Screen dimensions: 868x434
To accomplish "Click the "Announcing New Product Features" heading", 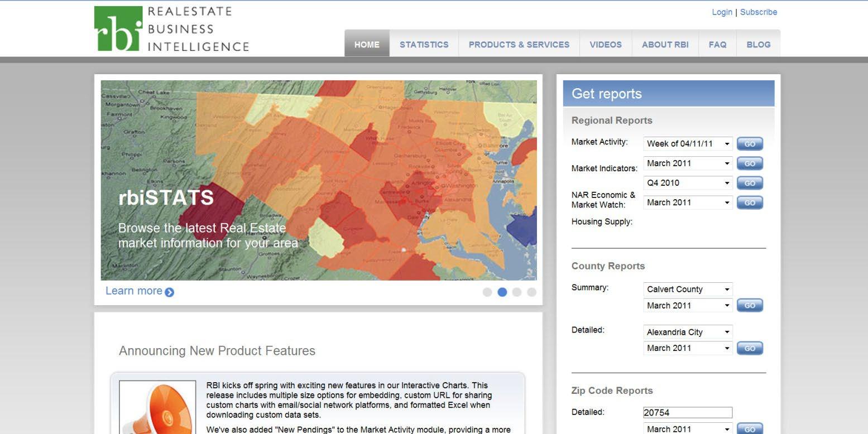I will pos(217,351).
